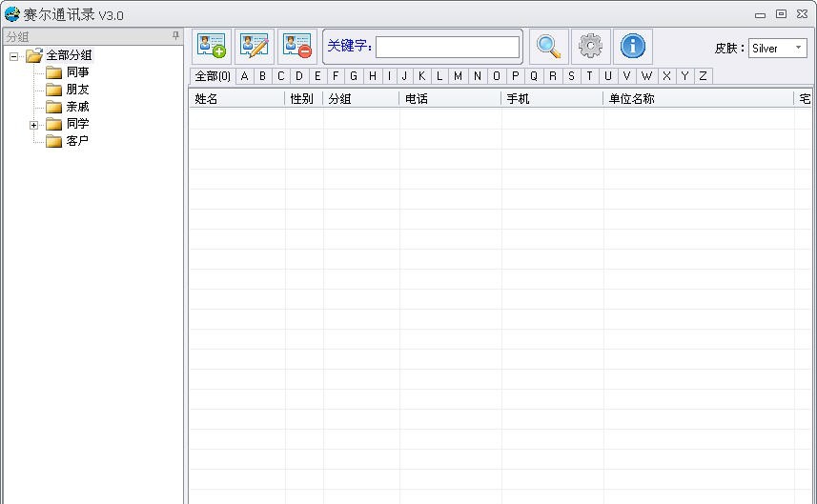Click the 全部分组 open folder icon
Image resolution: width=817 pixels, height=504 pixels.
pyautogui.click(x=34, y=54)
